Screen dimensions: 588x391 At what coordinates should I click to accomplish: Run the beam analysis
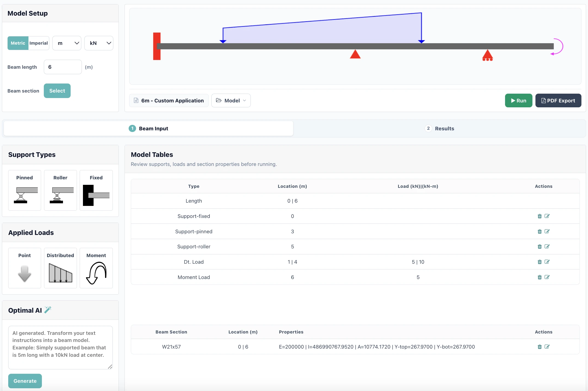click(518, 100)
